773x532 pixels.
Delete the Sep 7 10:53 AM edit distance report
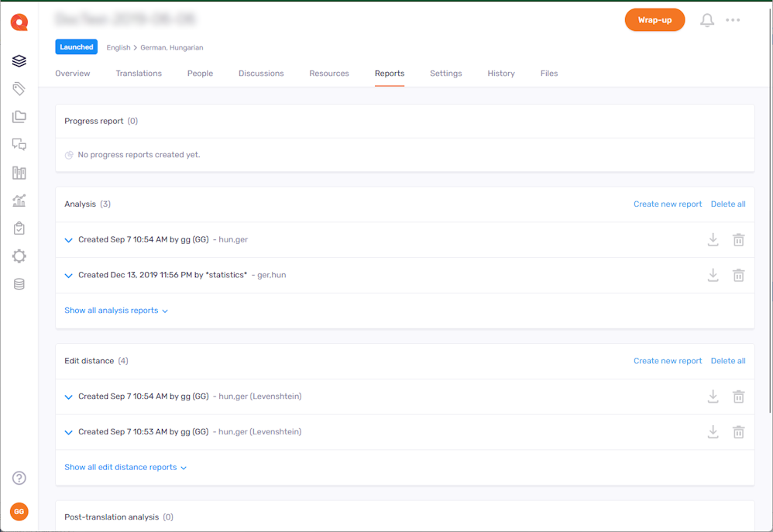[739, 432]
